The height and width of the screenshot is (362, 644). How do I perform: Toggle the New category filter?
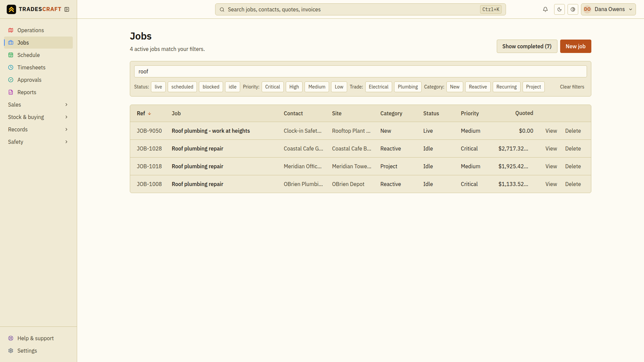[x=455, y=87]
